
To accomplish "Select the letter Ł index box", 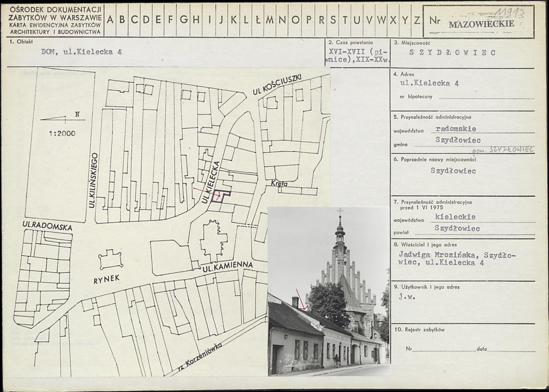I will point(257,20).
